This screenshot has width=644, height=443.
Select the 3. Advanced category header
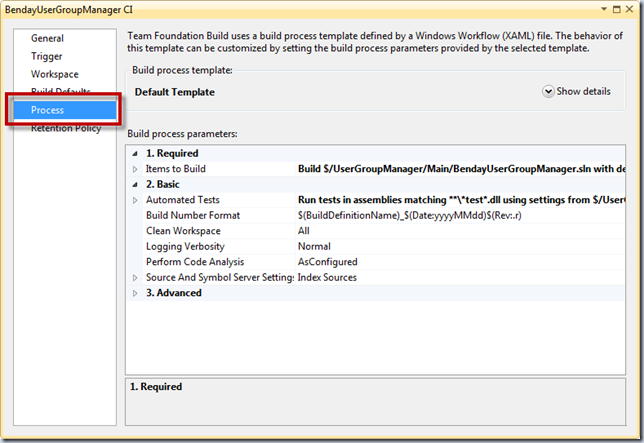(x=174, y=293)
